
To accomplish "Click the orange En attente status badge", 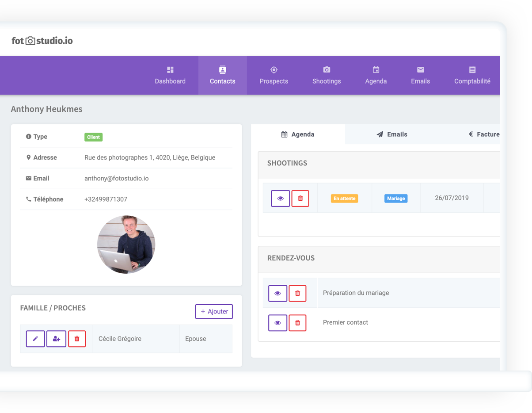I will tap(344, 199).
